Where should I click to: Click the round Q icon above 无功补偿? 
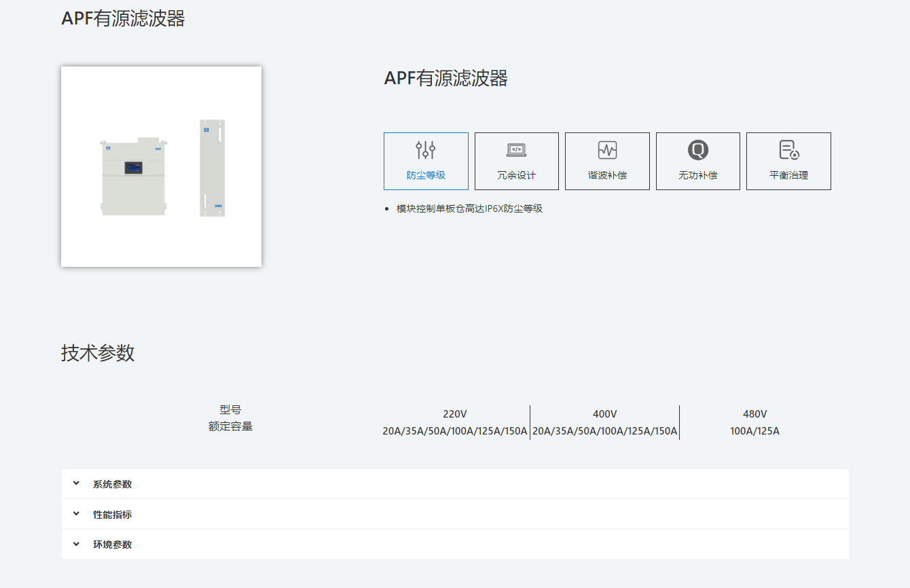697,150
